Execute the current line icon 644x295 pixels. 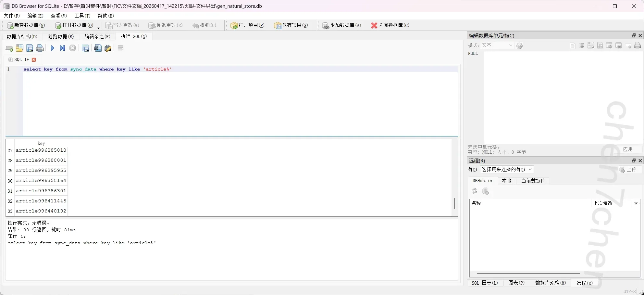pos(62,48)
